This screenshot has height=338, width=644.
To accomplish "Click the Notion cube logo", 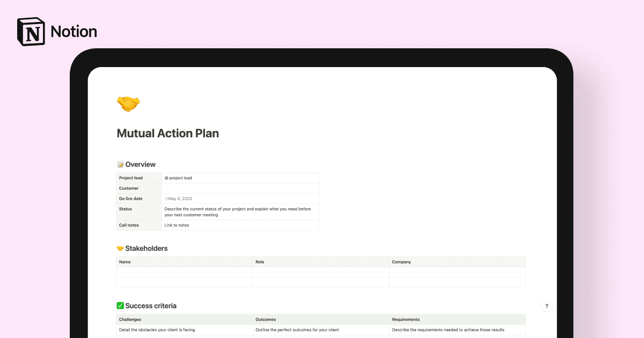I will [31, 31].
